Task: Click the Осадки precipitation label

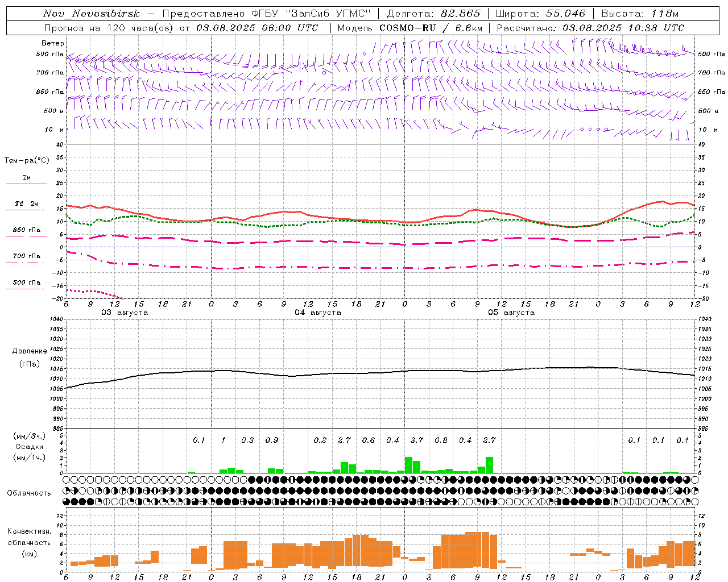Action: 29,447
